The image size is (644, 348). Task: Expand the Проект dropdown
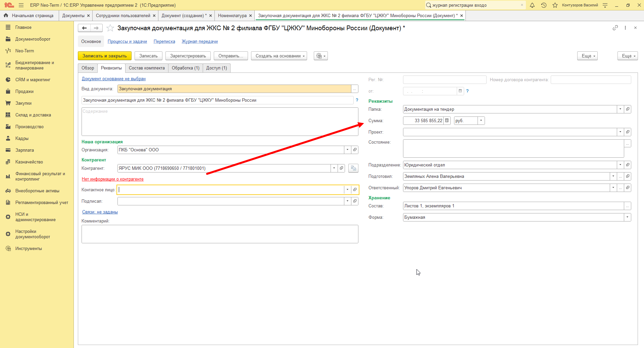pos(620,132)
